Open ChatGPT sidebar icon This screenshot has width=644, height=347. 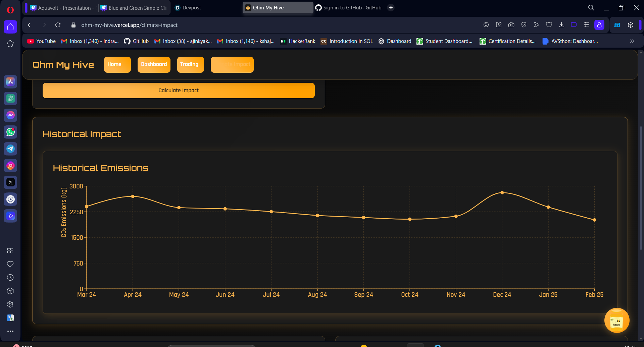tap(10, 99)
